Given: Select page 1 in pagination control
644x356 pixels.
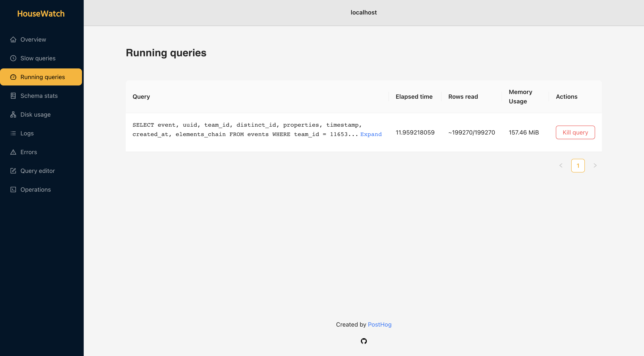Looking at the screenshot, I should click(x=578, y=165).
